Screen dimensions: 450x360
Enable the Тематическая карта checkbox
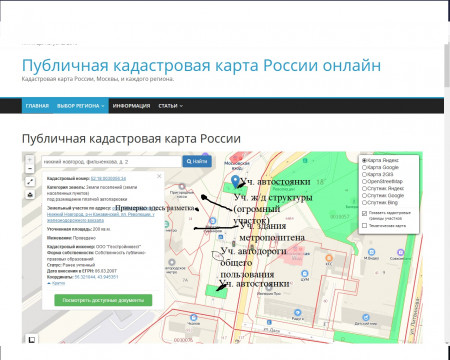point(364,226)
